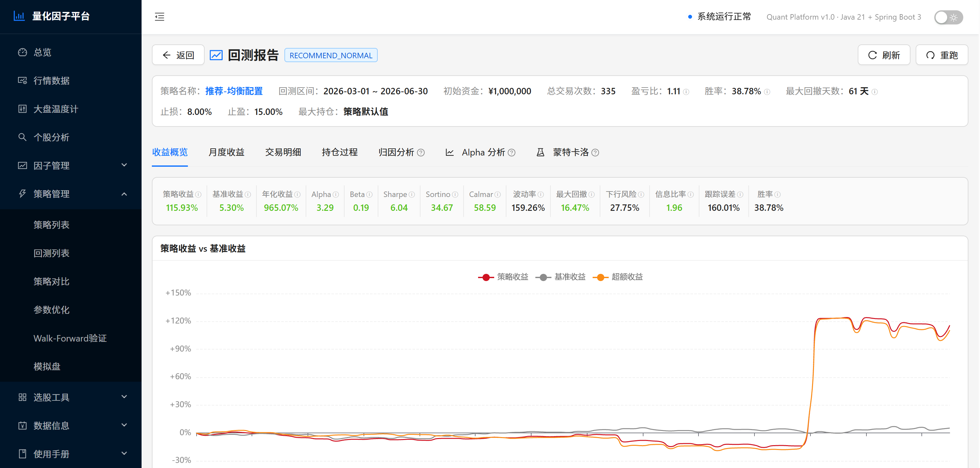Click the info icon next to 信息比率

[690, 194]
